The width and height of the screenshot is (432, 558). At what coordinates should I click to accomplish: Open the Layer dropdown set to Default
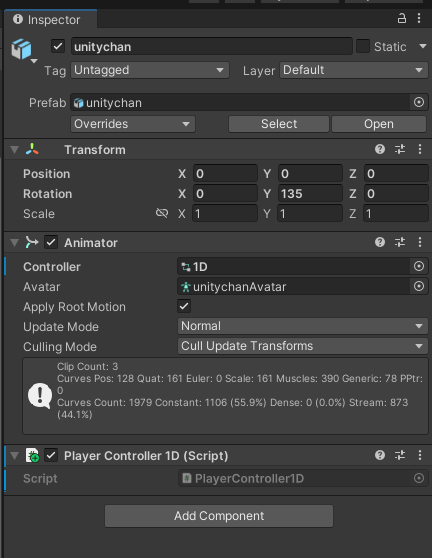354,70
